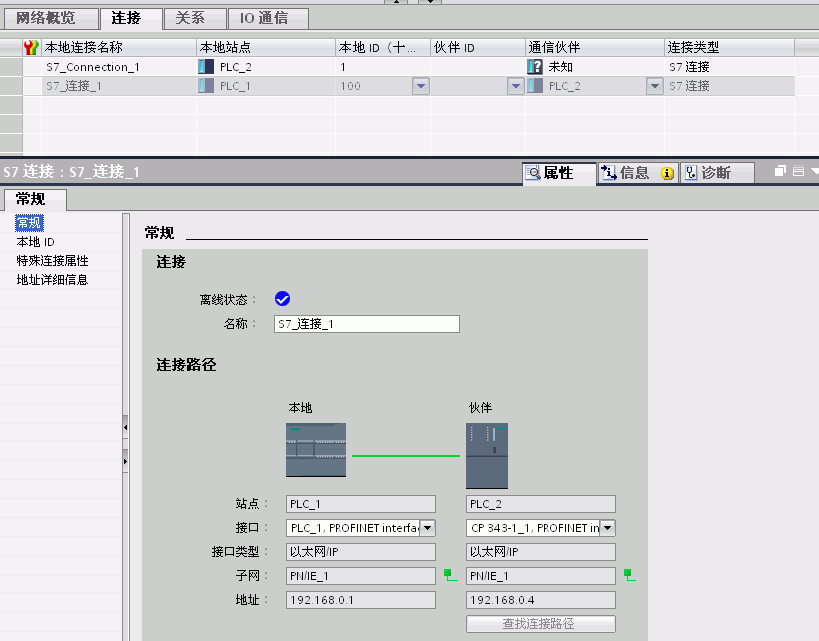Open the local ID 100 dropdown in table
819x641 pixels.
click(421, 86)
